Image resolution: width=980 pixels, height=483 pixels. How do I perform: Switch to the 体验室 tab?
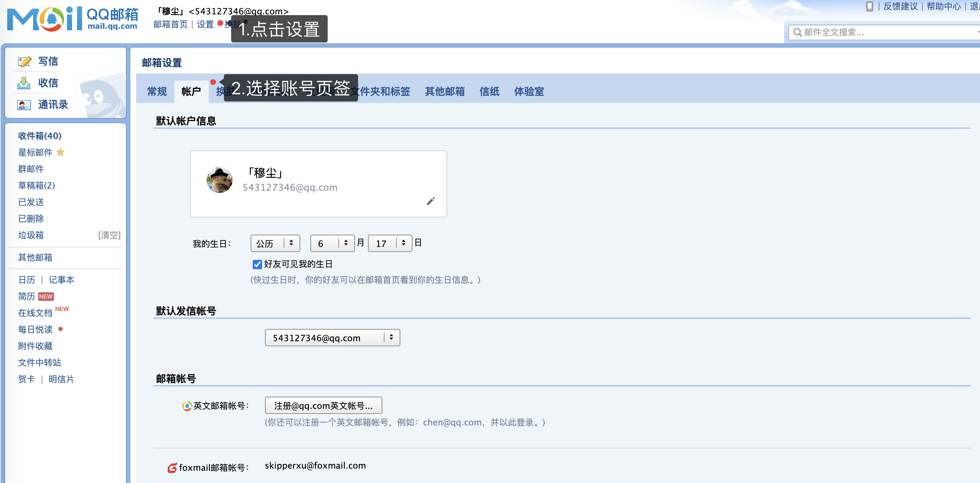(x=529, y=91)
